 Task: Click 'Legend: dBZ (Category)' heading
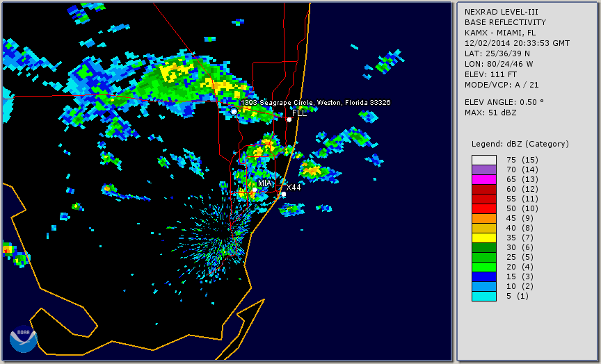point(520,144)
